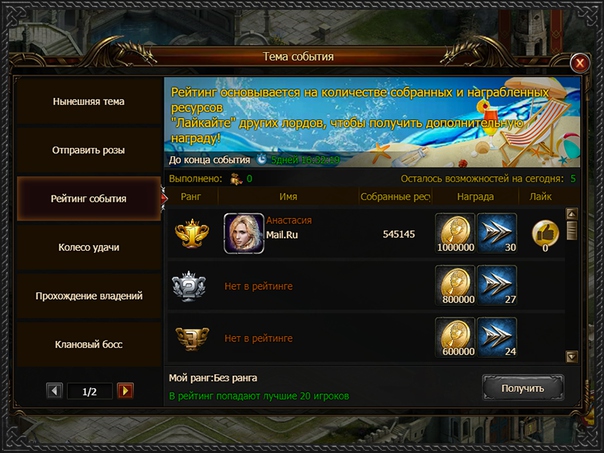Click the speed-up reward icon showing 30
The image size is (604, 453).
coord(497,233)
